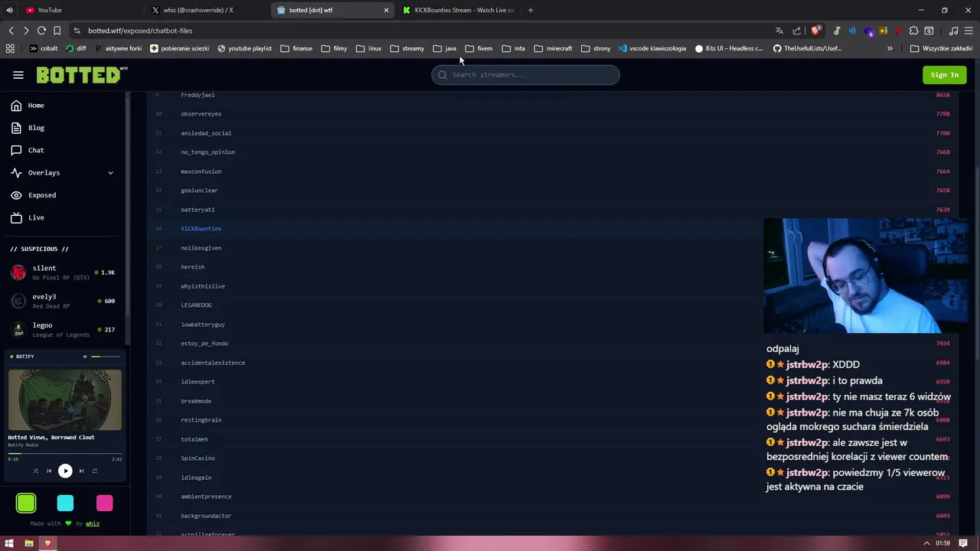980x551 pixels.
Task: Open a new browser tab
Action: 531,10
